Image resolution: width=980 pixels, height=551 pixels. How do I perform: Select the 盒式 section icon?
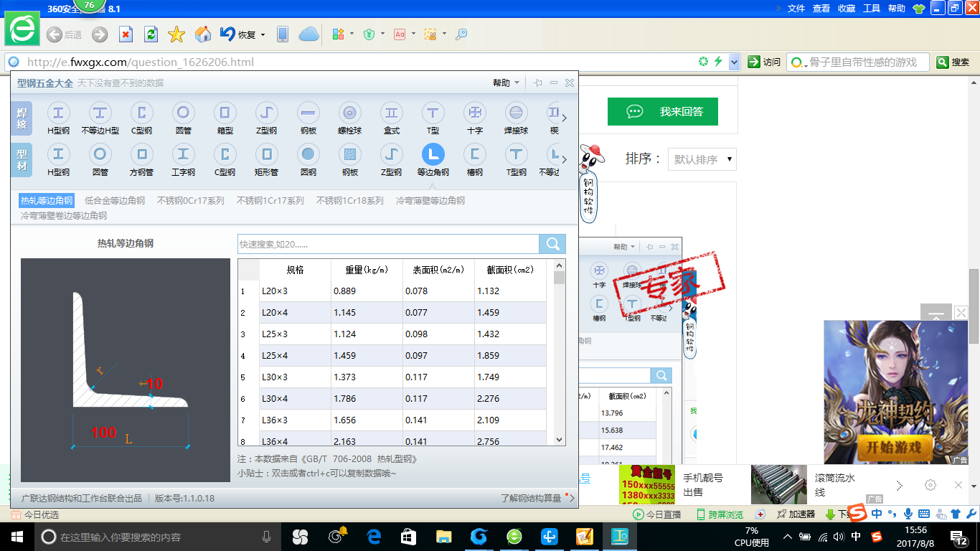pos(392,113)
